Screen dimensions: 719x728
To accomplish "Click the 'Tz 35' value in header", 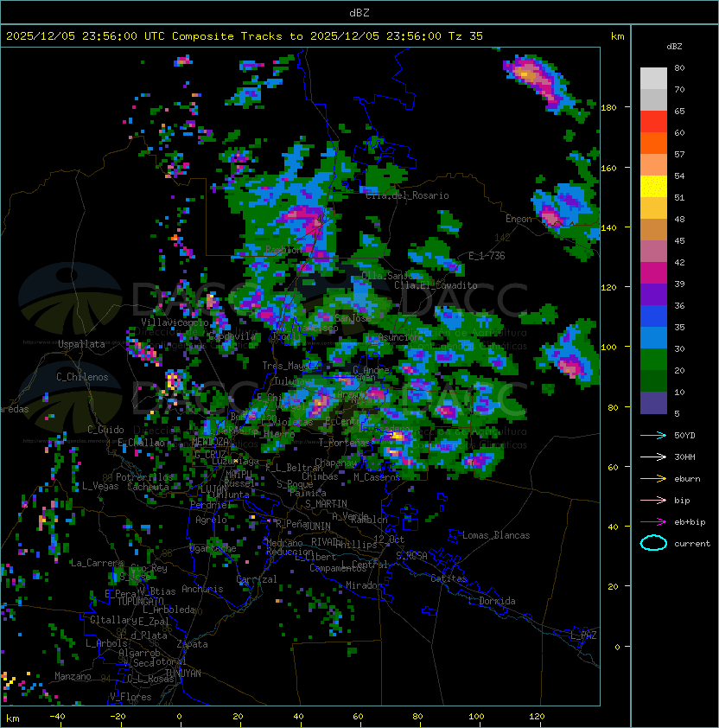I will click(466, 36).
